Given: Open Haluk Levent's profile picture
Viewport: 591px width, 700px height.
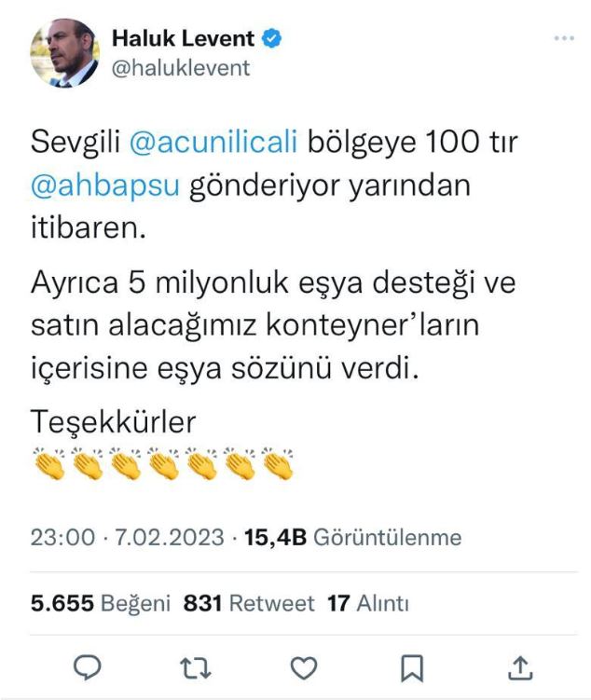Looking at the screenshot, I should pyautogui.click(x=64, y=53).
